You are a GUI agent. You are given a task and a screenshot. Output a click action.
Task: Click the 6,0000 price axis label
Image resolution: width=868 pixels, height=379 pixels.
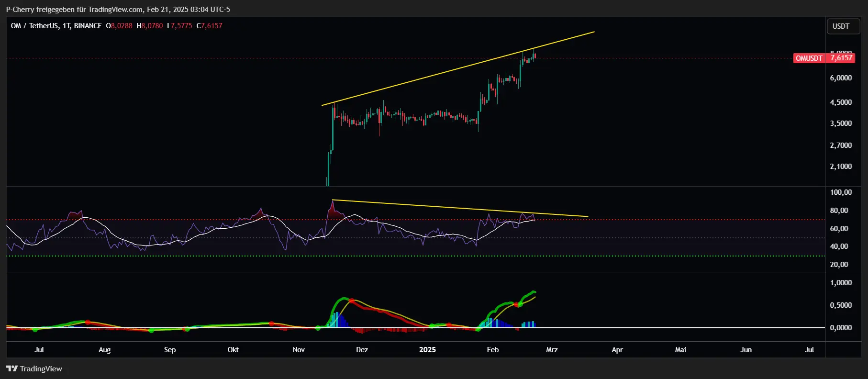(x=841, y=78)
